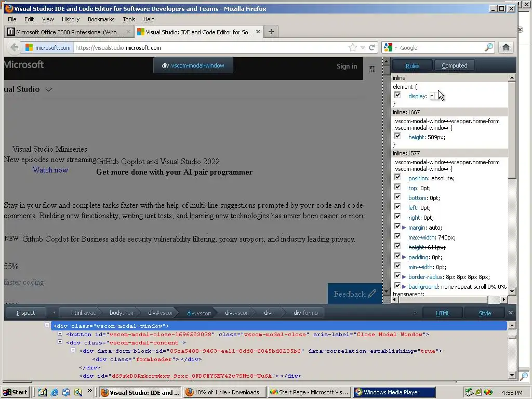Click the faster coding link
The width and height of the screenshot is (532, 399).
coord(24,282)
